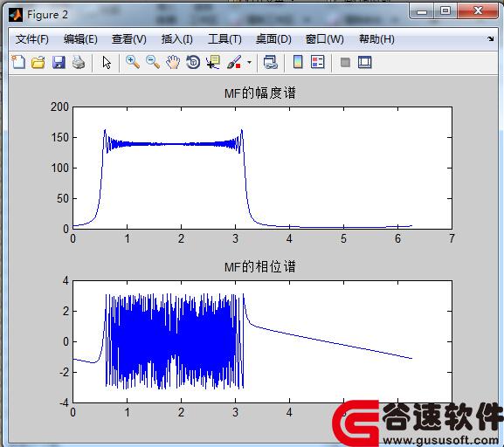Insert Colorbar from the toolbar
Image resolution: width=504 pixels, height=447 pixels.
298,62
